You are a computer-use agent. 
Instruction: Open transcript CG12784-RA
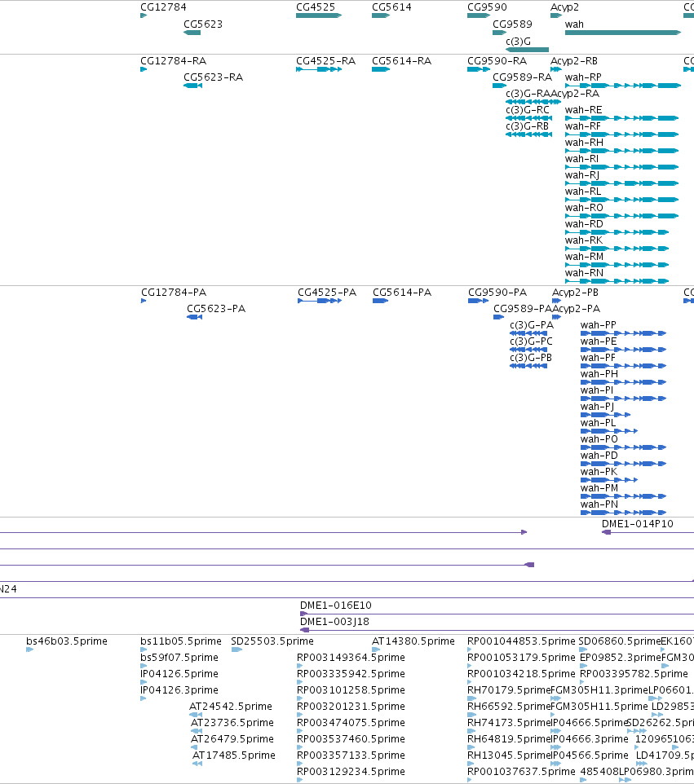tap(173, 61)
